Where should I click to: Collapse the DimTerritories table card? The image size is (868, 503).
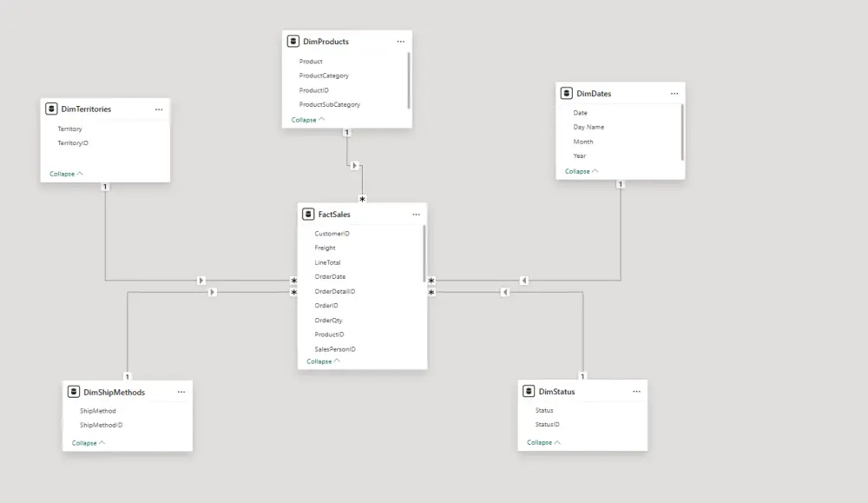click(x=66, y=174)
